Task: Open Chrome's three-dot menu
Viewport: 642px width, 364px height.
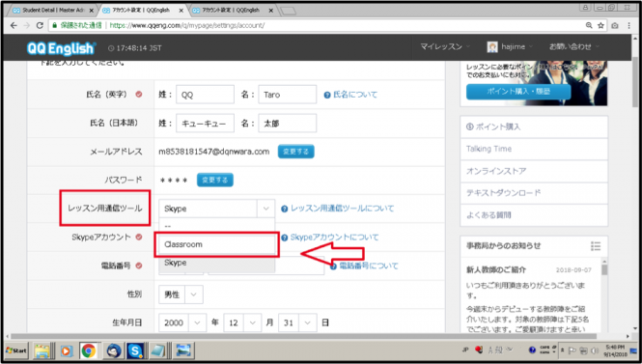Action: point(628,25)
